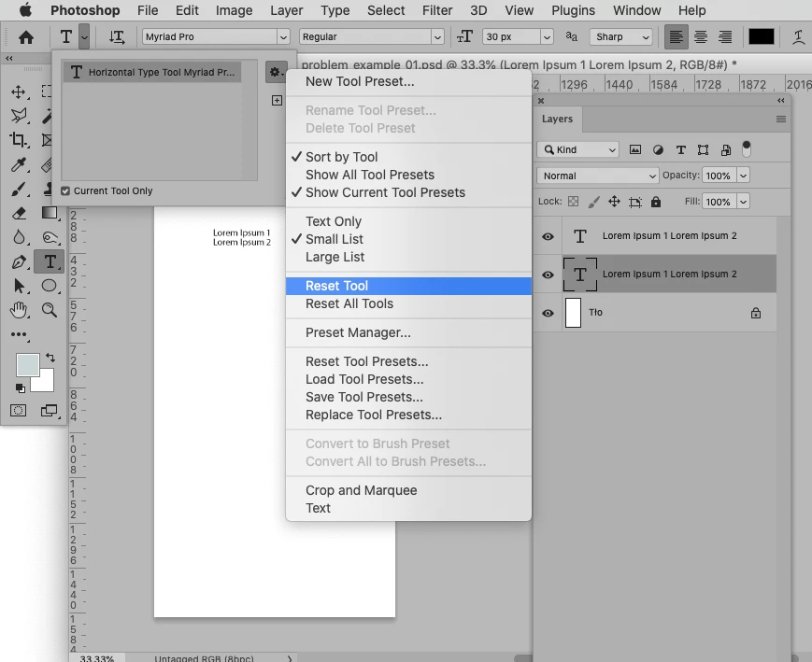Select the Path Selection tool
The image size is (812, 662).
pos(19,286)
